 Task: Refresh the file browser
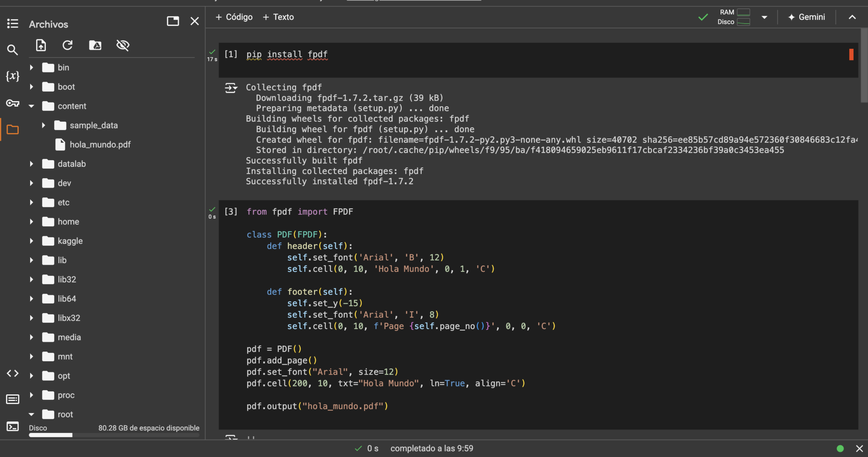(x=68, y=45)
